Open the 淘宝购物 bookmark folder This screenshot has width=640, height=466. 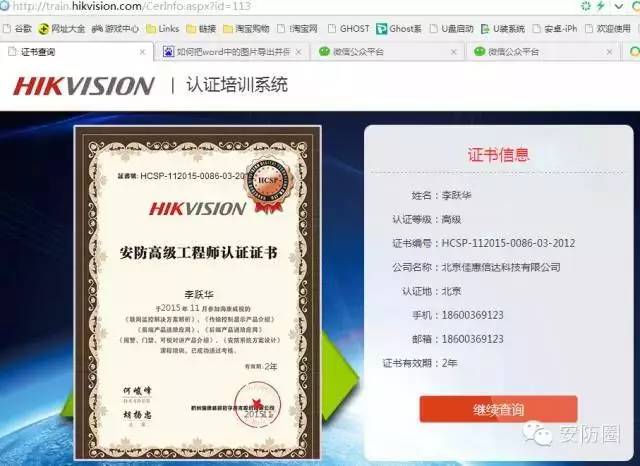(x=246, y=29)
